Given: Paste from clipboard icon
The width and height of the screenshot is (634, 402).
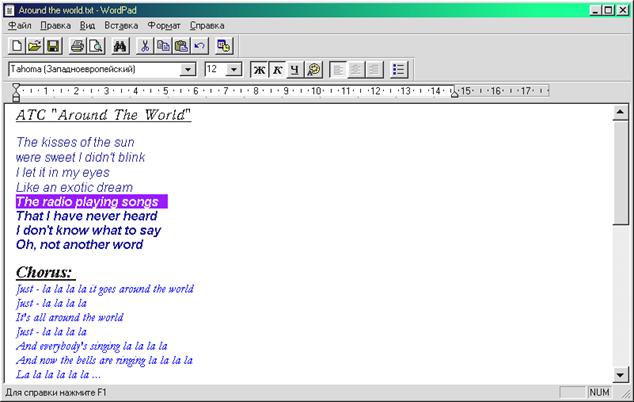Looking at the screenshot, I should [181, 46].
